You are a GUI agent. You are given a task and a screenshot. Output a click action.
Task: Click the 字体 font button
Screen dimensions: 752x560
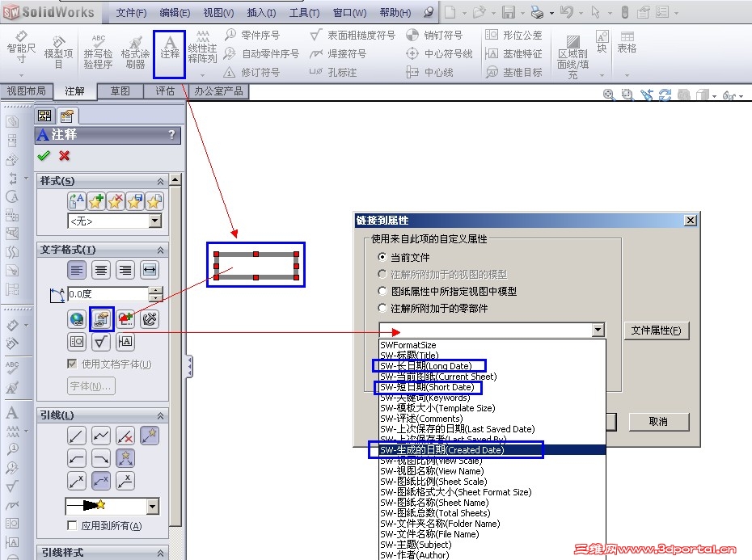[91, 386]
